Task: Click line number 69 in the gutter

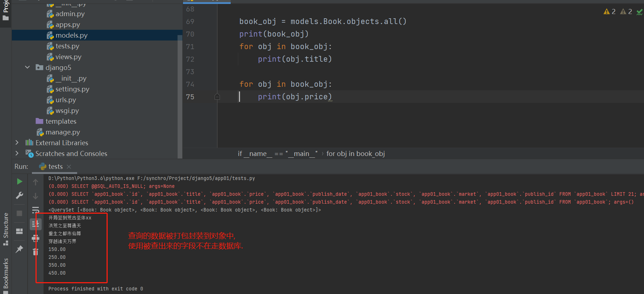Action: point(190,22)
